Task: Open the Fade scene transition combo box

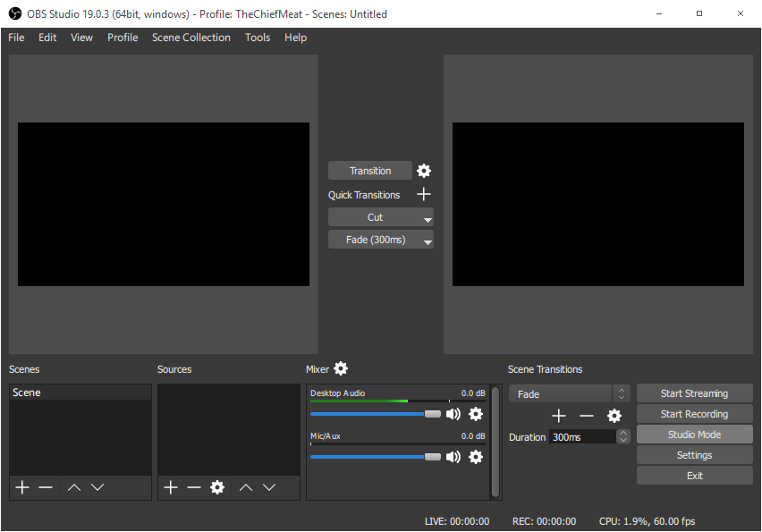Action: point(569,394)
